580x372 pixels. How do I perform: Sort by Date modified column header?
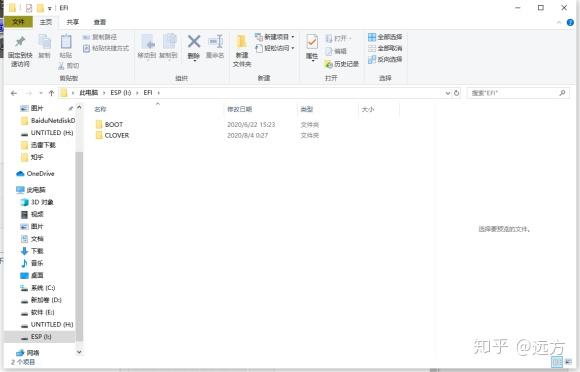[239, 109]
